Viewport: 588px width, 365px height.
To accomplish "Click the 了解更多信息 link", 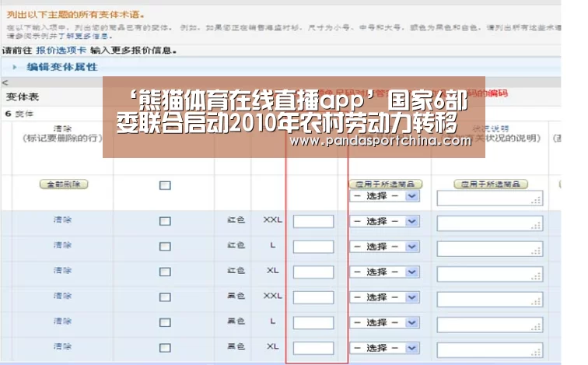I will coord(85,36).
